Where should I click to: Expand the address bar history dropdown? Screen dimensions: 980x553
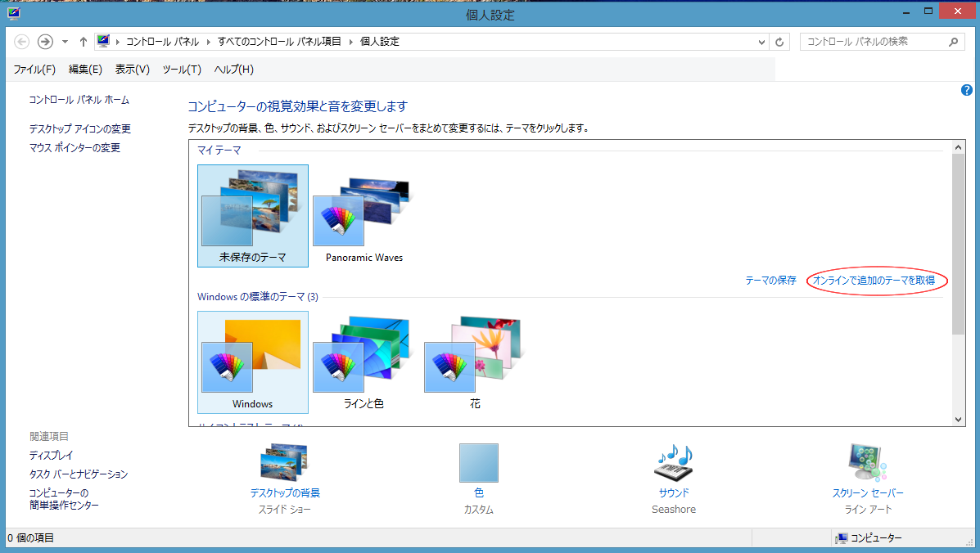tap(761, 42)
